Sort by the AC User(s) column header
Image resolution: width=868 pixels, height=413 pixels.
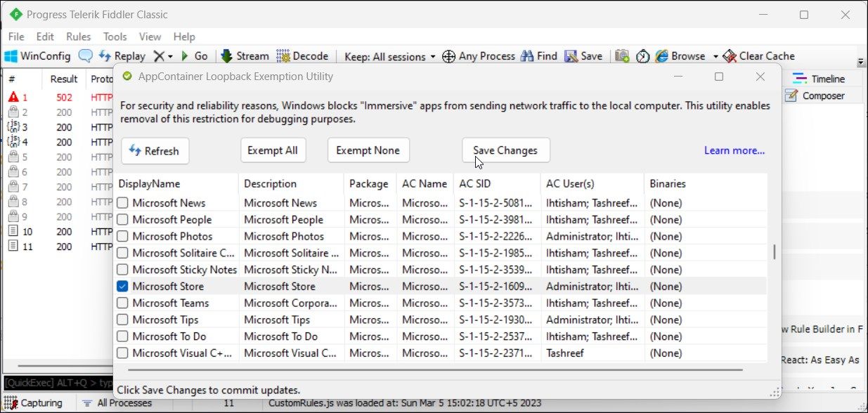592,184
